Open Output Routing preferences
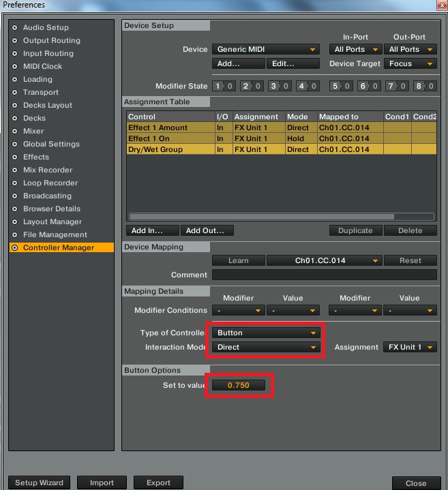The width and height of the screenshot is (448, 490). (x=52, y=40)
